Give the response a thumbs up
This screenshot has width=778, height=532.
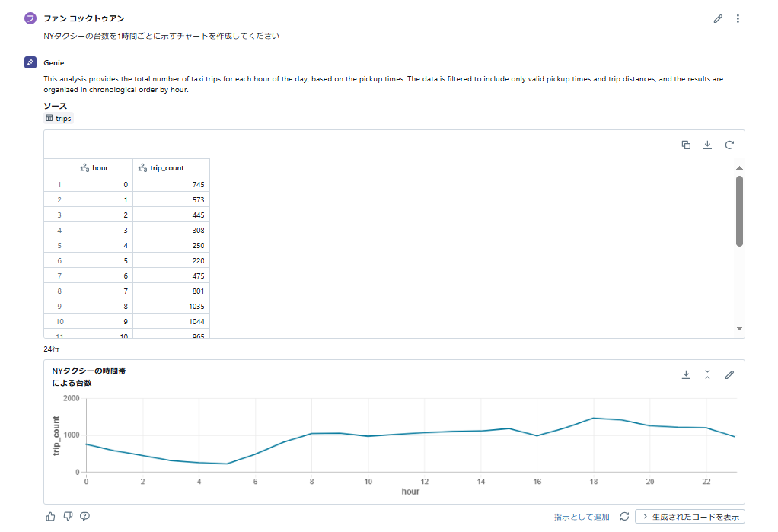click(x=51, y=517)
